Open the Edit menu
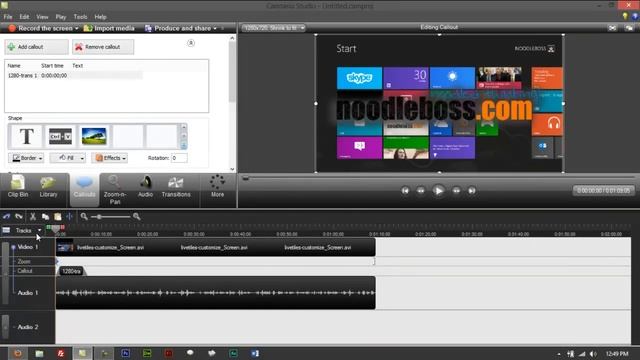 (x=24, y=17)
